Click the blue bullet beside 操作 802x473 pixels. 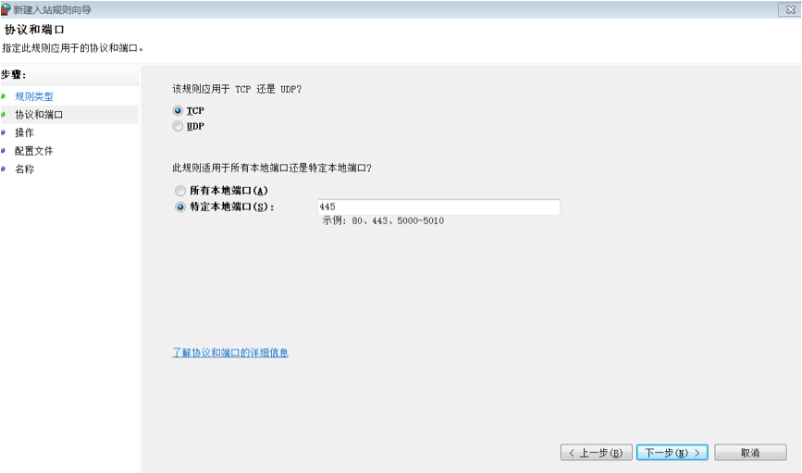click(4, 133)
